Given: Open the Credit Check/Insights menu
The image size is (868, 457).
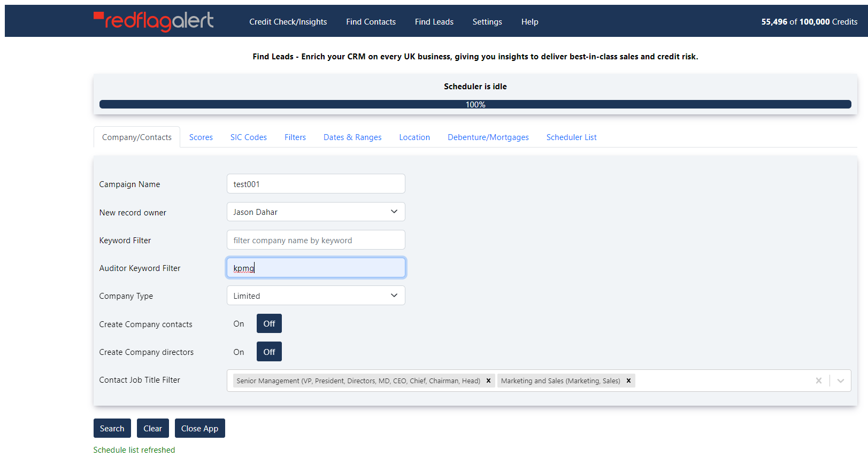Looking at the screenshot, I should click(288, 21).
